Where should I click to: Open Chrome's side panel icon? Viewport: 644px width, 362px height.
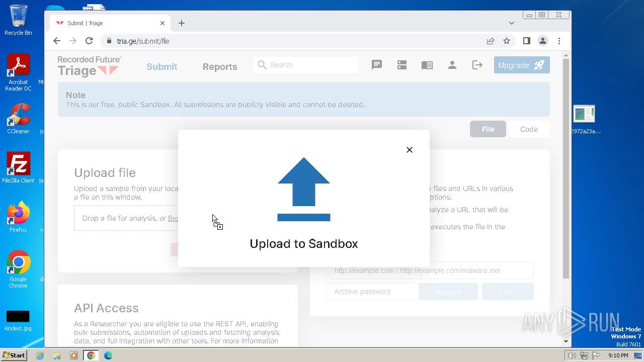click(527, 41)
